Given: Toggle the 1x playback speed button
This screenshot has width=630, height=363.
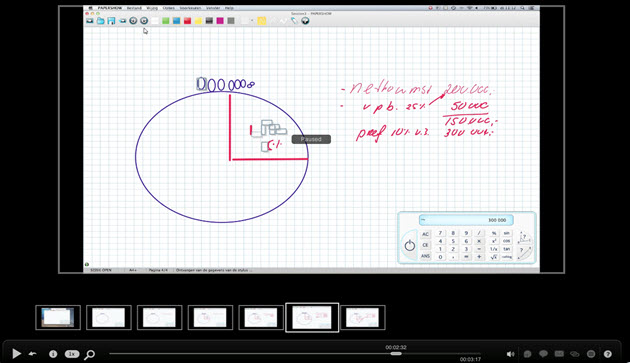Looking at the screenshot, I should (72, 354).
